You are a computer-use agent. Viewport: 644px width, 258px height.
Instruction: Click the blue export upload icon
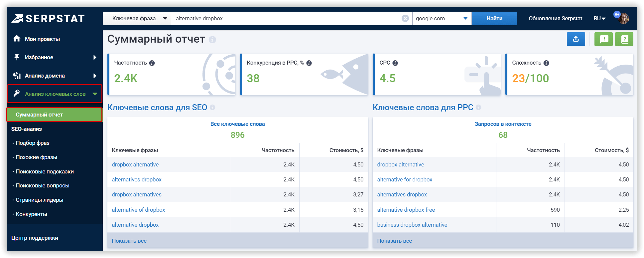pyautogui.click(x=576, y=39)
